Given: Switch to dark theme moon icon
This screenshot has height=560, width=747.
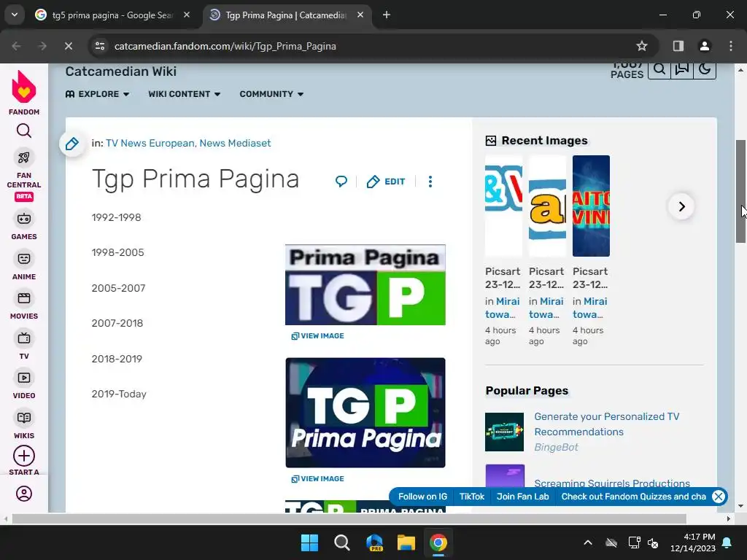Looking at the screenshot, I should point(705,69).
